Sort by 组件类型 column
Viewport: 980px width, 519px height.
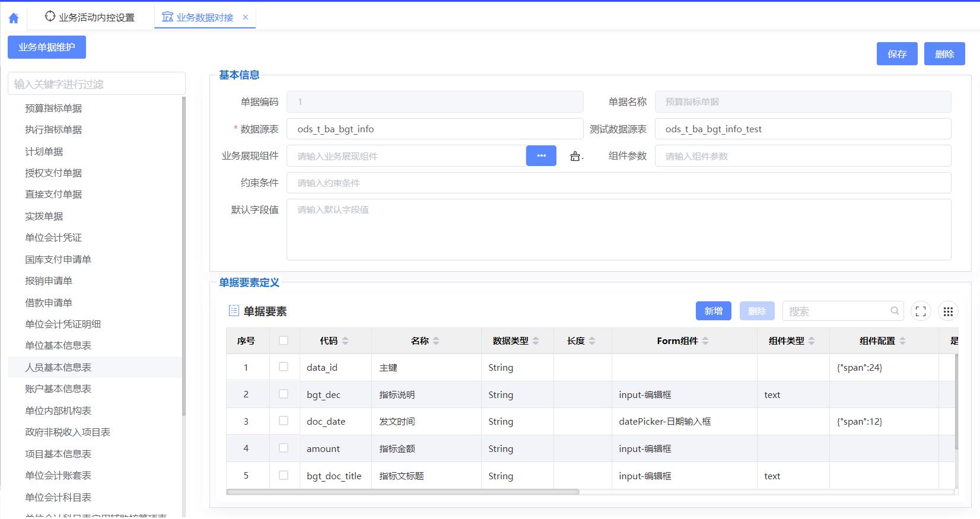coord(812,341)
